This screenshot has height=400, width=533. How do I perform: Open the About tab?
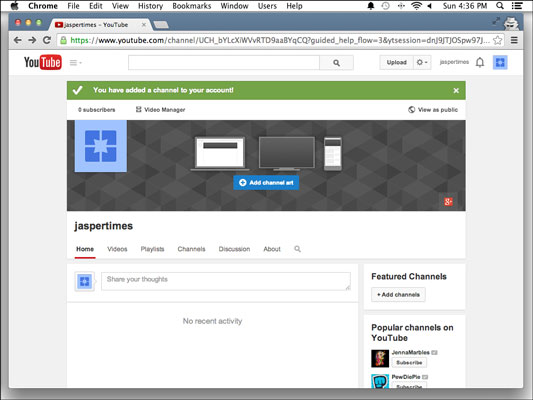point(272,249)
